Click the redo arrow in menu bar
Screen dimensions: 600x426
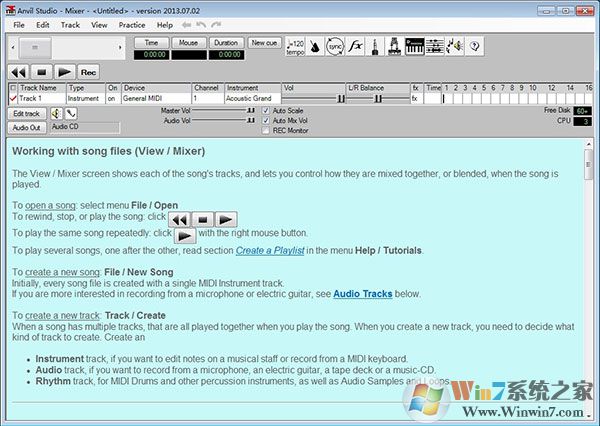(216, 25)
